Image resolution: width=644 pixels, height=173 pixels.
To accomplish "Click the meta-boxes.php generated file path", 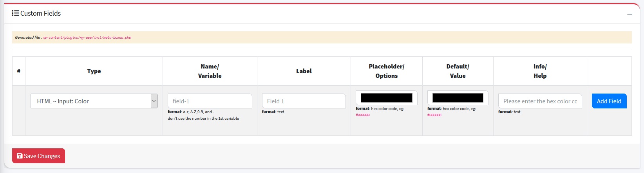I will click(x=87, y=38).
